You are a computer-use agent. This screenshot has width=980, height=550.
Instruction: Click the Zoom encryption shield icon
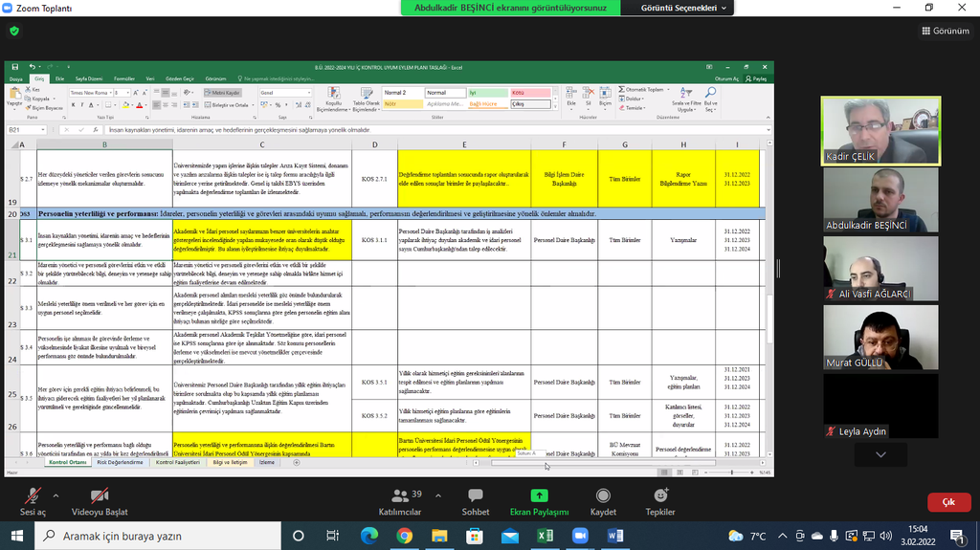(14, 31)
